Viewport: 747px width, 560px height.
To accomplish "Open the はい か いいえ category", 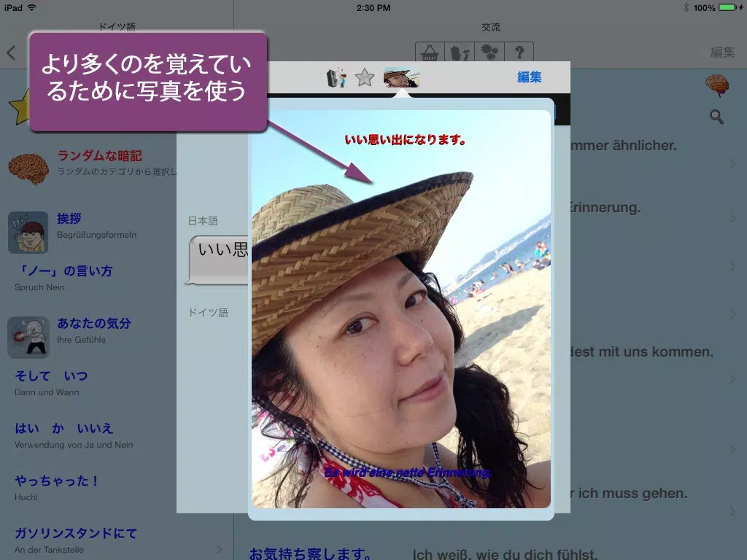I will (64, 428).
